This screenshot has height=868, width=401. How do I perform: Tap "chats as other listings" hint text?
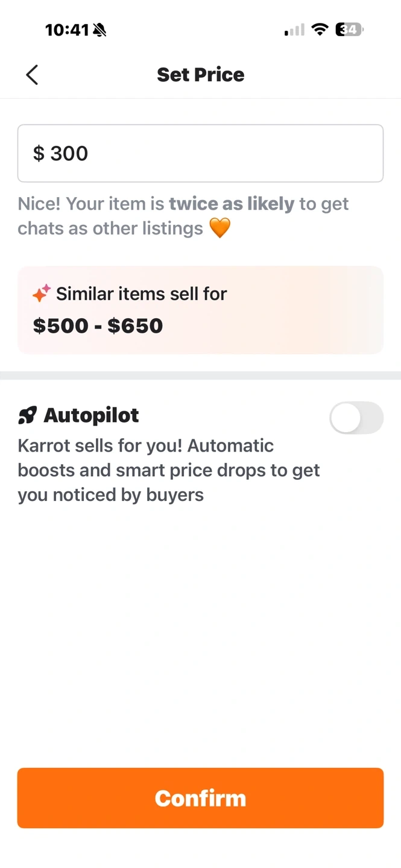[x=110, y=228]
